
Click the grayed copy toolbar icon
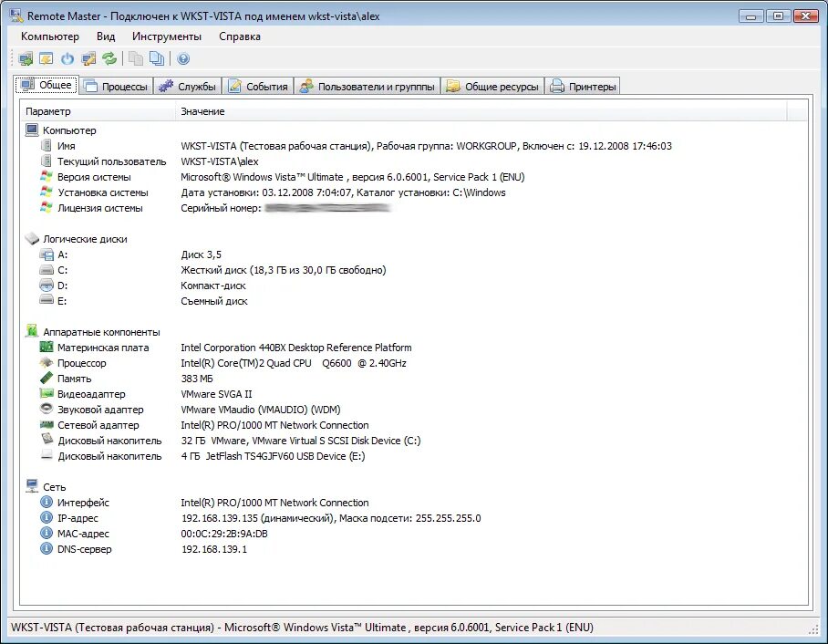pyautogui.click(x=136, y=58)
